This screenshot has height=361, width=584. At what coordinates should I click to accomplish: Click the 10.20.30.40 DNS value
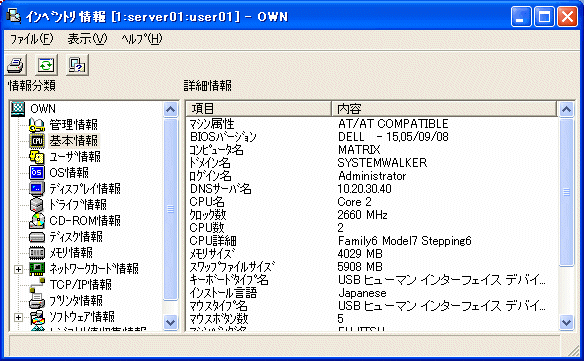click(x=364, y=189)
